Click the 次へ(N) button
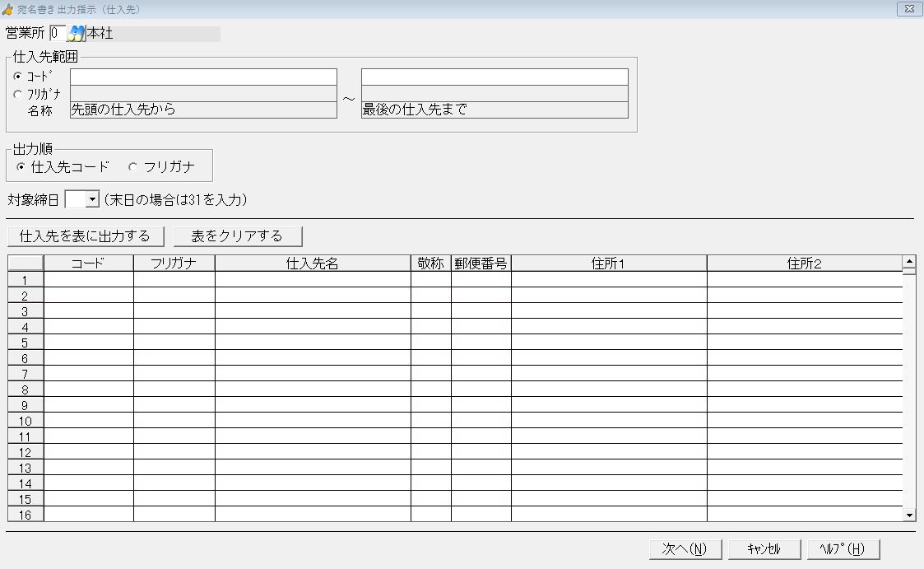 [x=683, y=549]
